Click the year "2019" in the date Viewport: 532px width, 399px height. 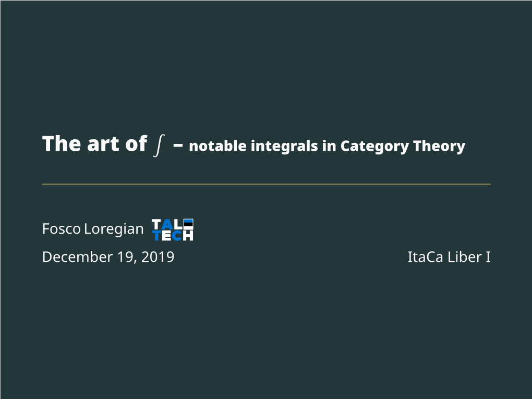tap(157, 257)
